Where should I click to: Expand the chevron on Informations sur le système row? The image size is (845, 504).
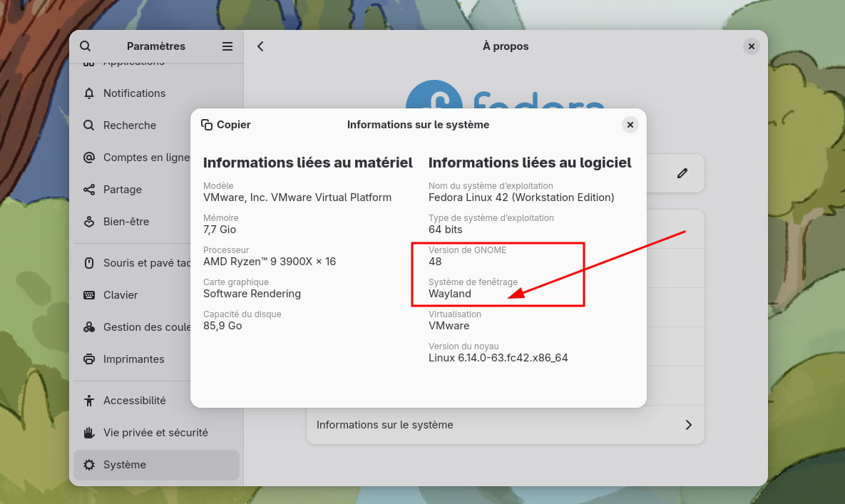coord(688,425)
